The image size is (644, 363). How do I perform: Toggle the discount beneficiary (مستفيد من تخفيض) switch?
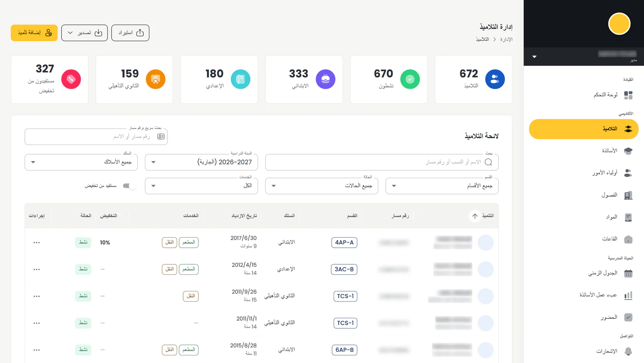click(129, 186)
